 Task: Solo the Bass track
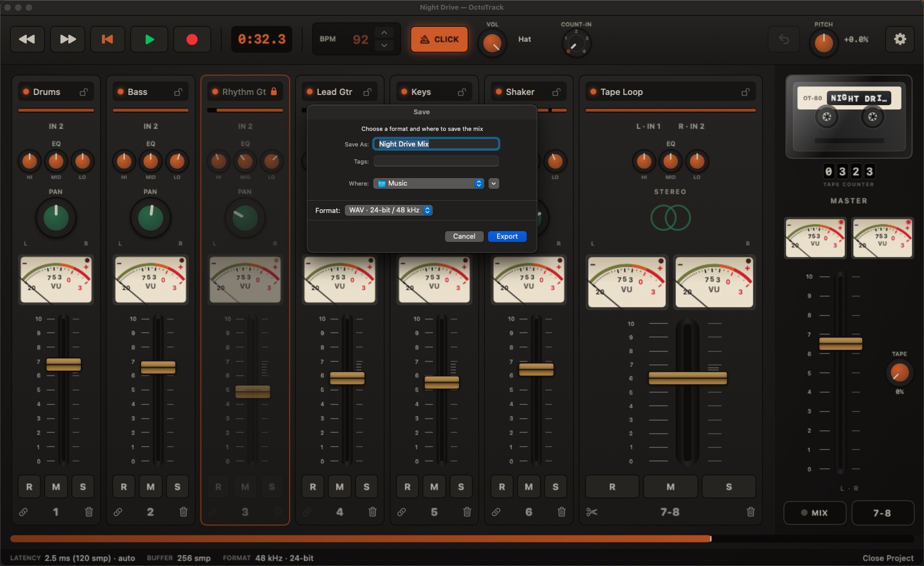pos(178,487)
